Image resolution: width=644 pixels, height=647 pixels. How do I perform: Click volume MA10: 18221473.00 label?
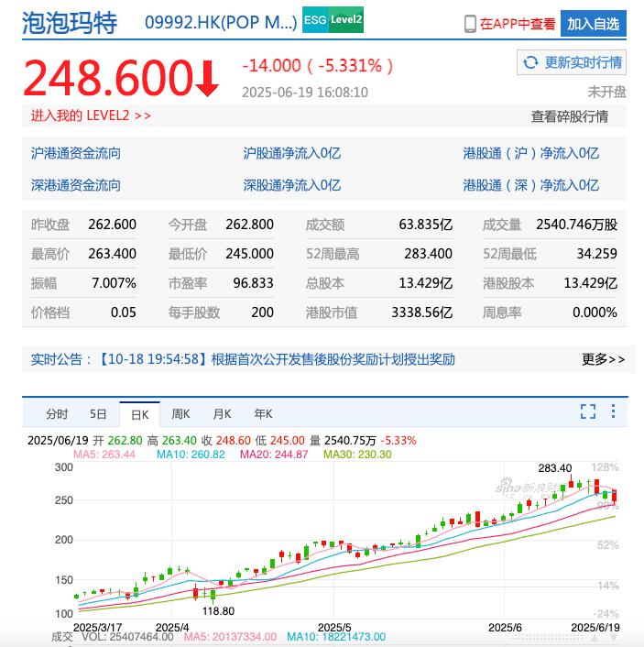click(336, 637)
